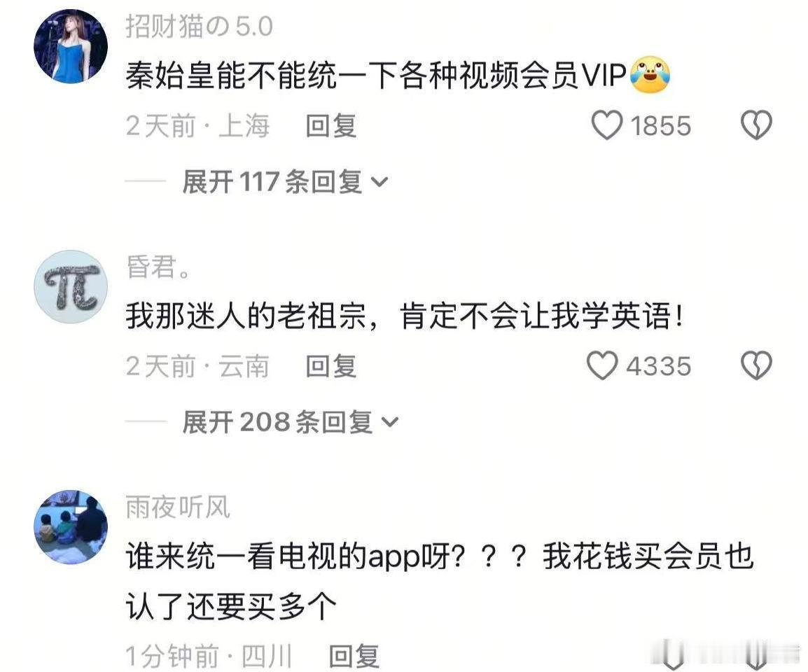Reply to the Yunnan comment
This screenshot has width=808, height=672.
coord(330,366)
